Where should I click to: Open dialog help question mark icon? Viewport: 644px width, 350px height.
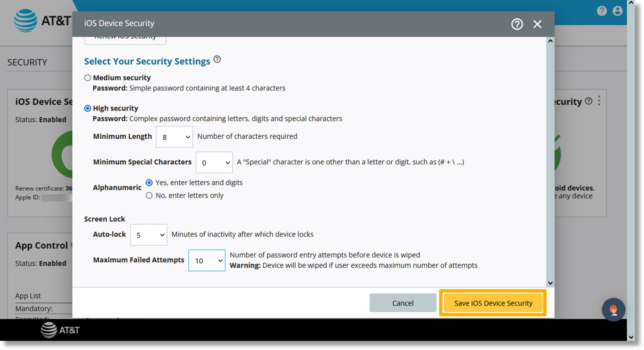[517, 24]
